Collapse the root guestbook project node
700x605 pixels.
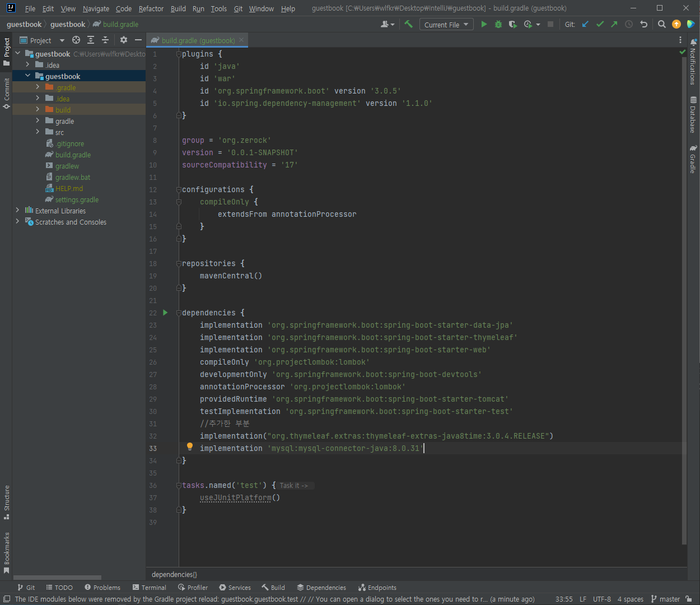tap(17, 53)
